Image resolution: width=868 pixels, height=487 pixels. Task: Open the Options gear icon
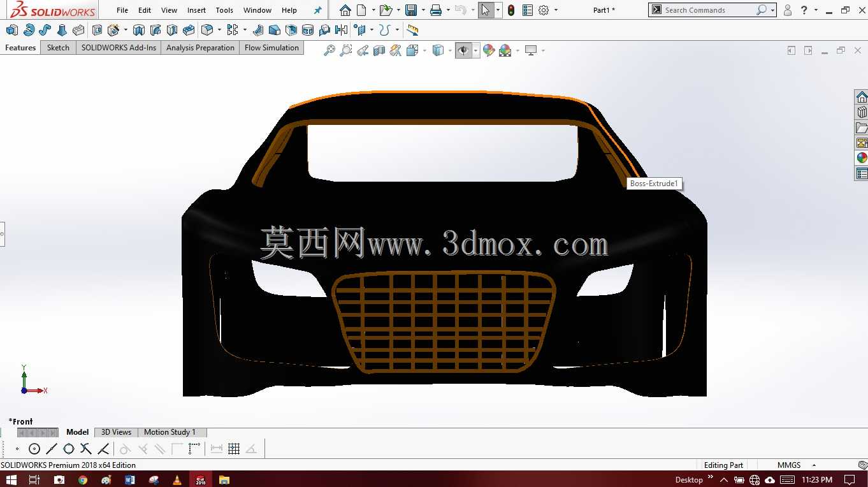pos(544,10)
